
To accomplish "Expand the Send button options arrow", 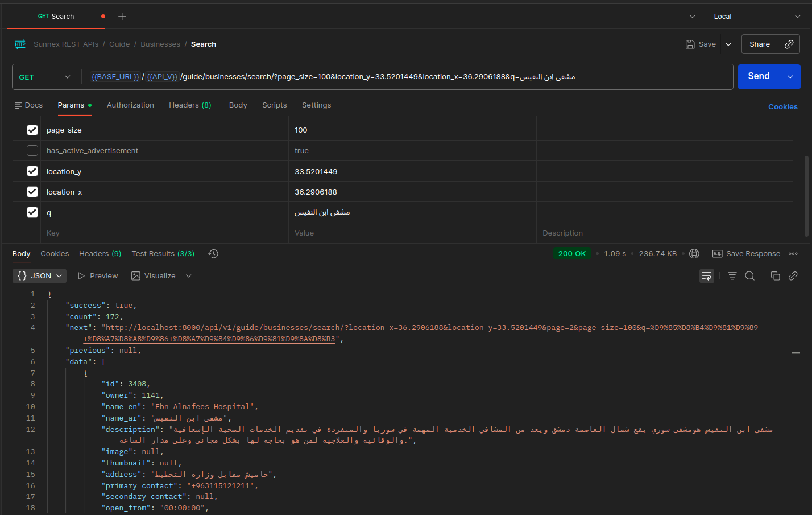I will [790, 77].
